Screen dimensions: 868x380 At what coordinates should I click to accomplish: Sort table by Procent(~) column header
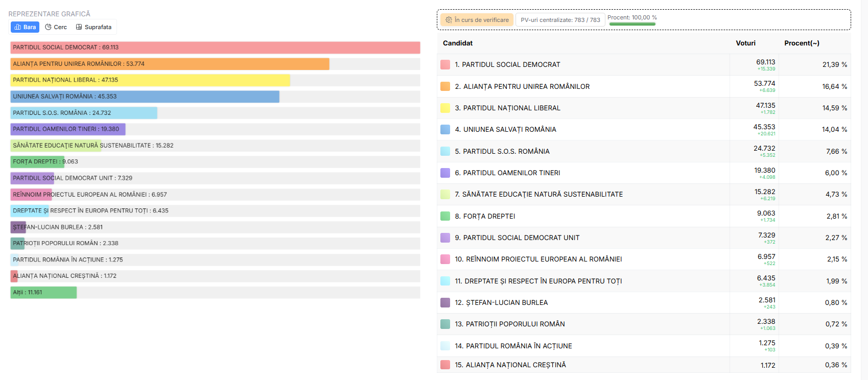point(802,43)
